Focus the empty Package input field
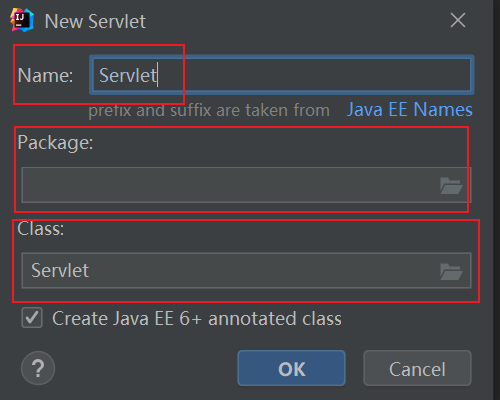 click(x=246, y=185)
